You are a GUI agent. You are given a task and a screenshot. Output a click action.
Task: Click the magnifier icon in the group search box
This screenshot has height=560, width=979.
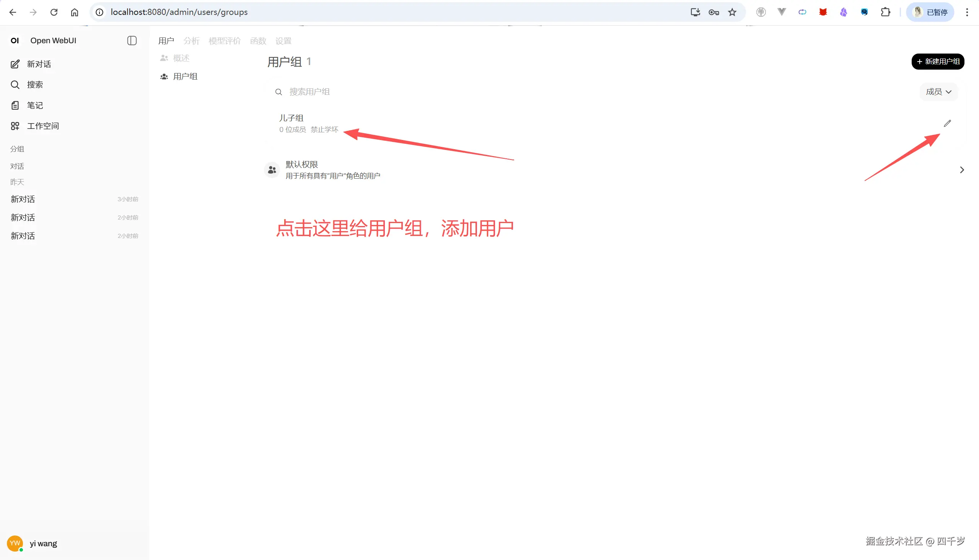point(278,92)
